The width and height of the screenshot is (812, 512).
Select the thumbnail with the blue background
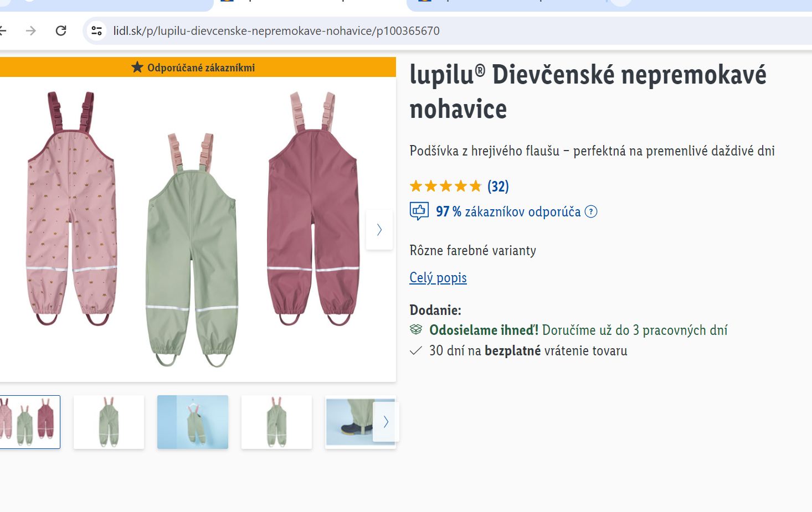193,422
